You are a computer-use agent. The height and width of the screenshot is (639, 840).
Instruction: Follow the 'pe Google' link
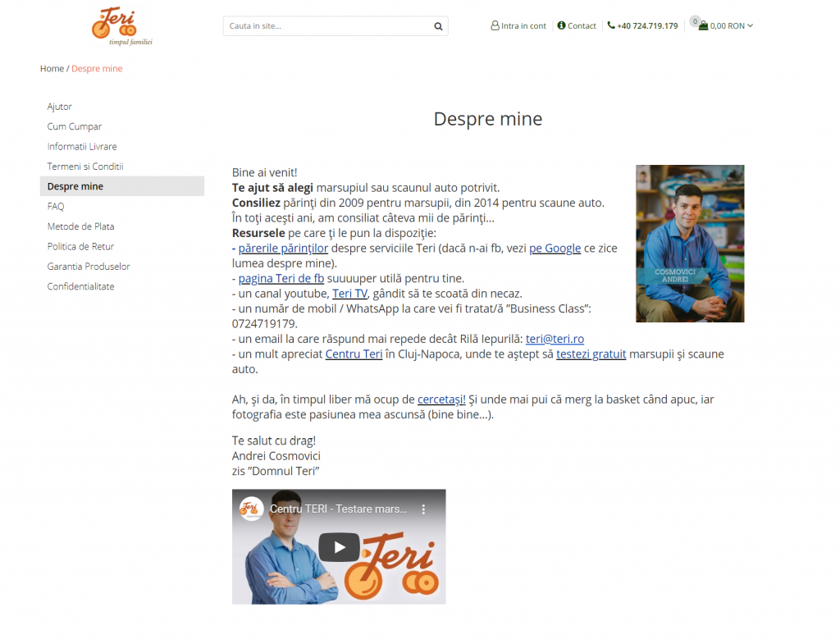(555, 248)
